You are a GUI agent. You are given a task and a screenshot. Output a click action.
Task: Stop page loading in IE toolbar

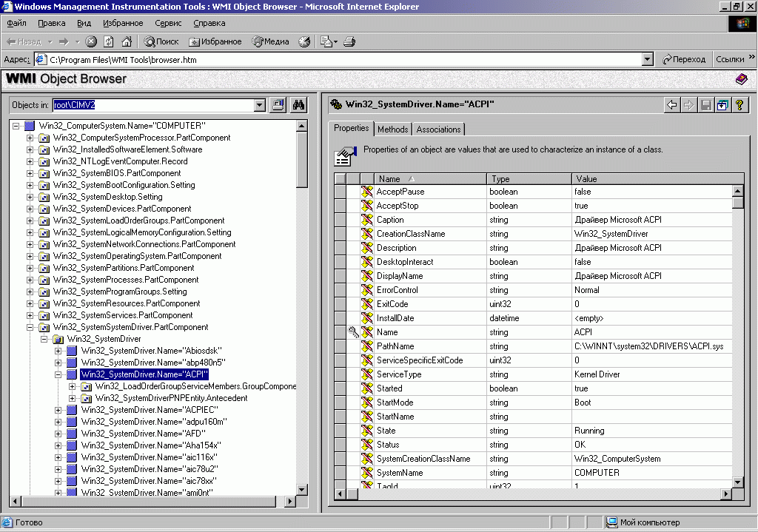coord(91,41)
